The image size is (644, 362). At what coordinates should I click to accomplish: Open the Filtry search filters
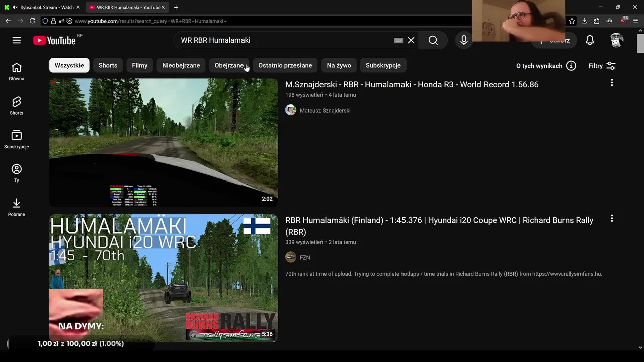point(602,66)
